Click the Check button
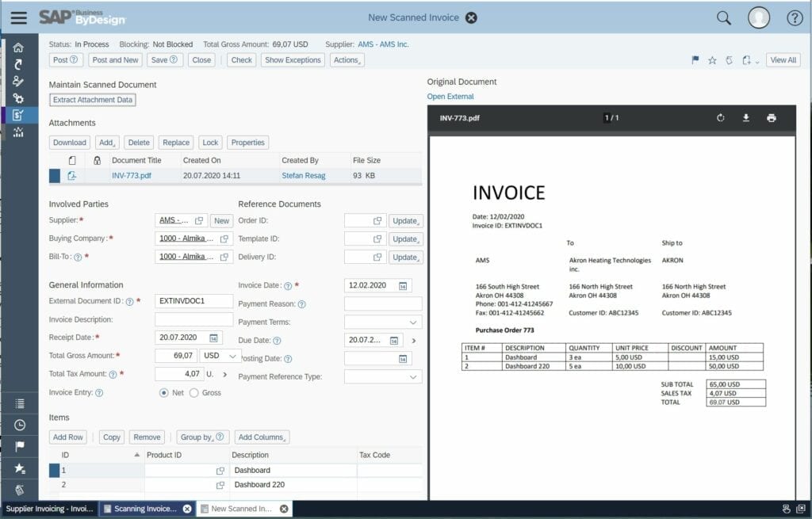The image size is (812, 519). tap(241, 60)
